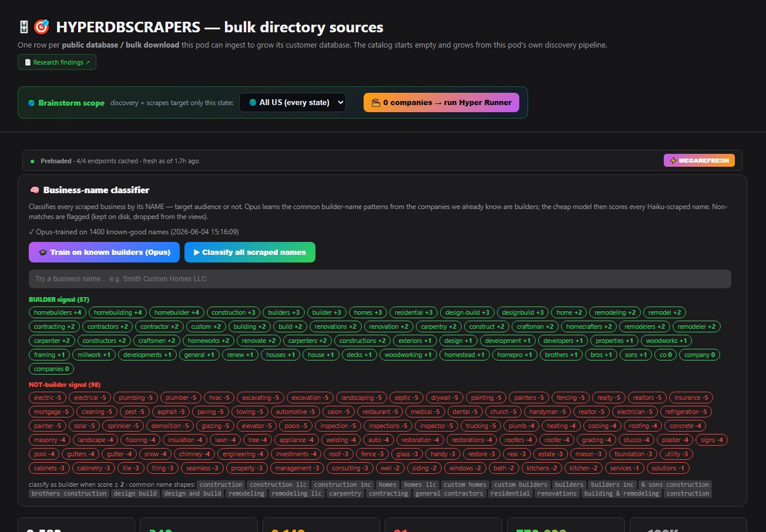
Task: Click the remodeling +2 tag
Action: (x=614, y=312)
